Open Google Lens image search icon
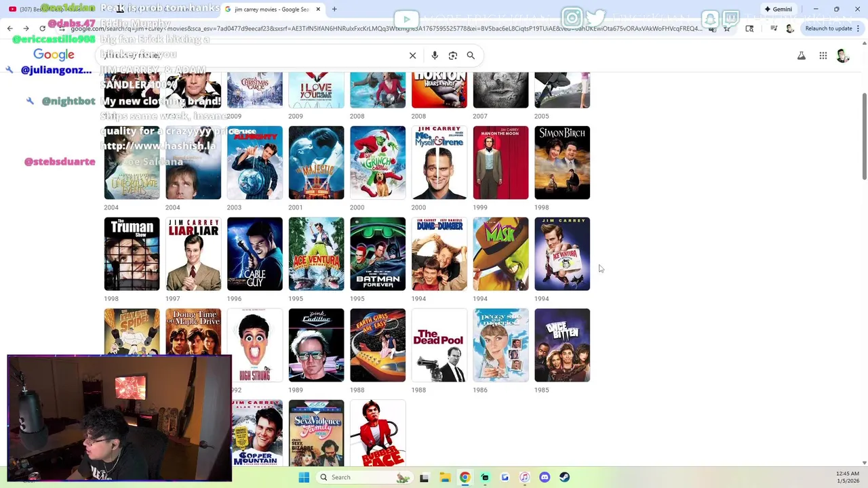The image size is (868, 488). 453,56
